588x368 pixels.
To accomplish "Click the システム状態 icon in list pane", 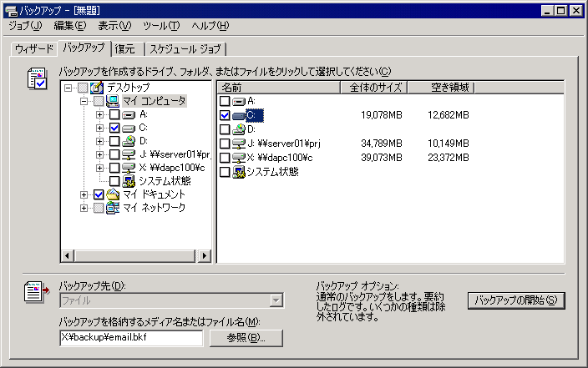I will 239,172.
